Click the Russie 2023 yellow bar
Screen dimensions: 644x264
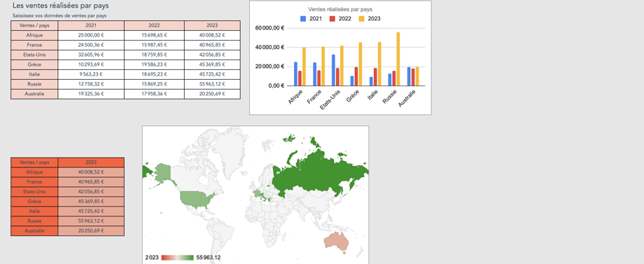click(398, 59)
